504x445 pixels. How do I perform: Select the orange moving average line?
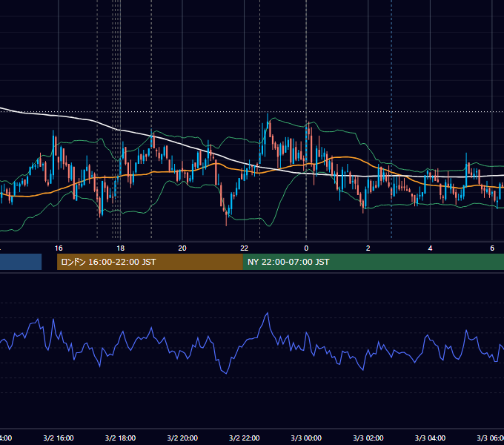[345, 157]
